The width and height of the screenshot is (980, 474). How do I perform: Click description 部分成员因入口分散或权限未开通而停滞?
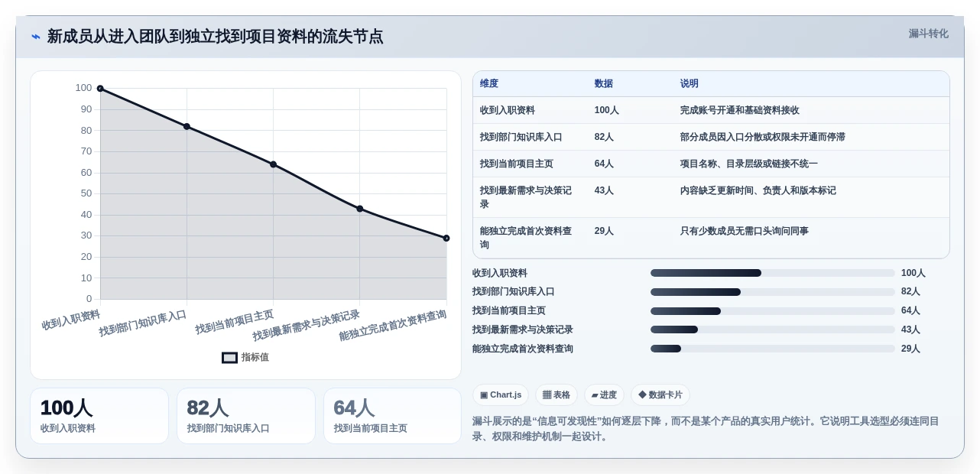tap(763, 137)
